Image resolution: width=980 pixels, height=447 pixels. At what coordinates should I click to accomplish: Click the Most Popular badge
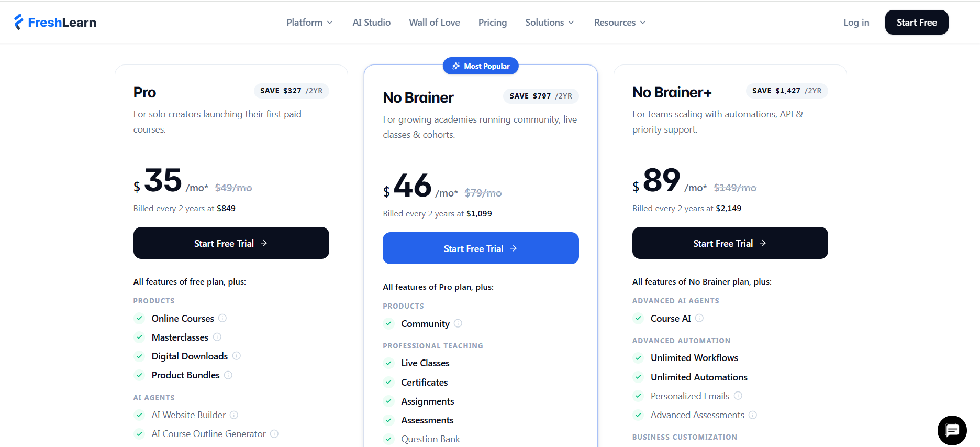tap(481, 66)
